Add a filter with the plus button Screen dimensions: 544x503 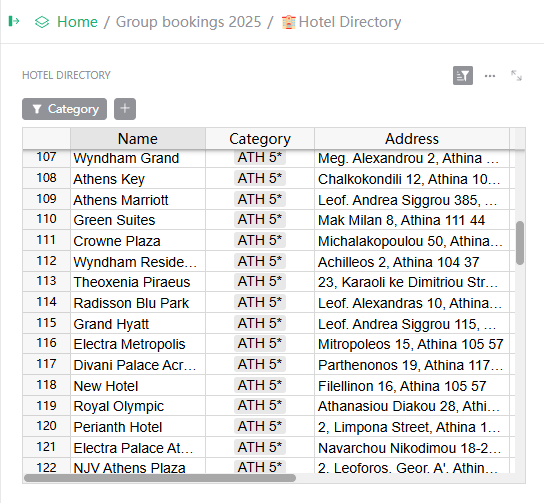125,109
